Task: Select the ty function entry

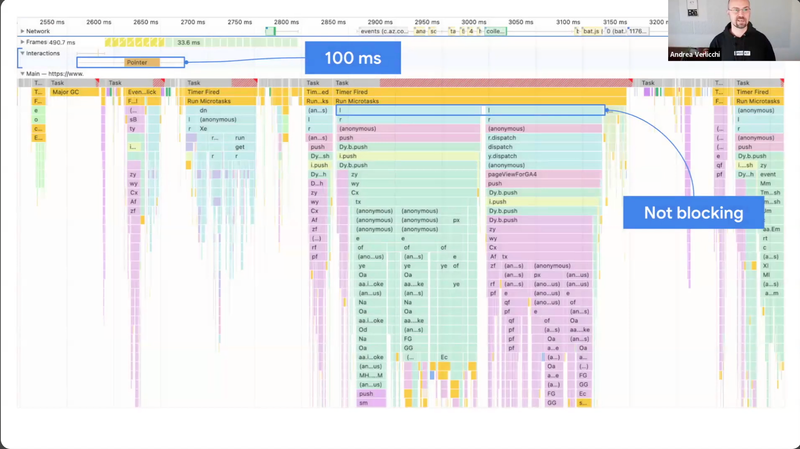Action: click(134, 129)
